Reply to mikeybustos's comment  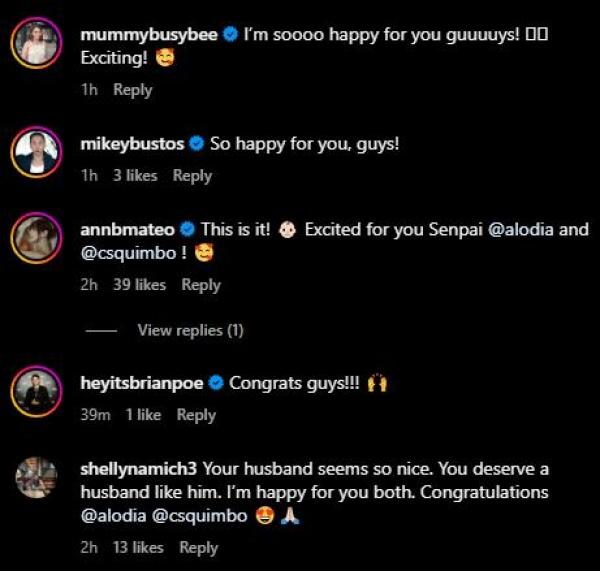click(x=192, y=176)
